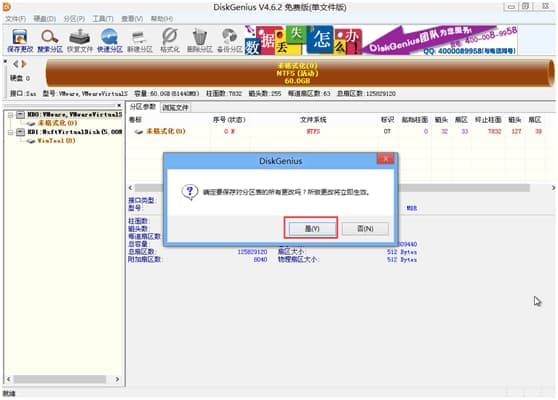Image resolution: width=558 pixels, height=400 pixels.
Task: Select 未格式化(0) in the partition table row
Action: [x=166, y=131]
